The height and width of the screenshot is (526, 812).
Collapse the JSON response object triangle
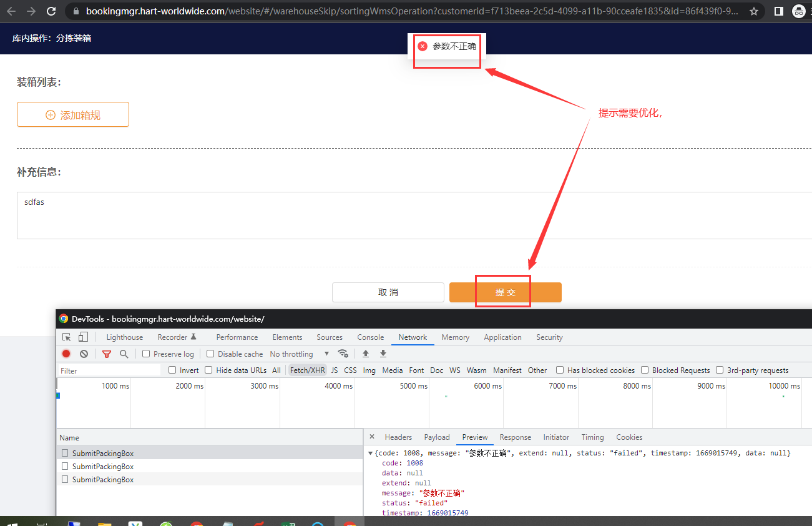[x=371, y=453]
